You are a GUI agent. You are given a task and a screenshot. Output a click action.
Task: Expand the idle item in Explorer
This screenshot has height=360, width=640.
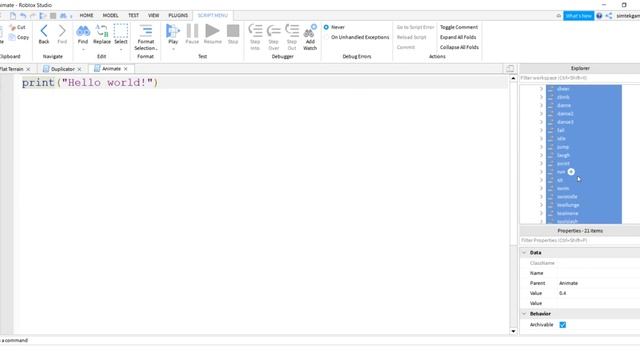pyautogui.click(x=541, y=138)
